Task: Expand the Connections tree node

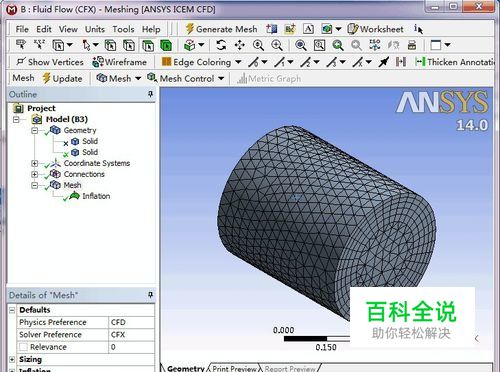Action: 34,174
